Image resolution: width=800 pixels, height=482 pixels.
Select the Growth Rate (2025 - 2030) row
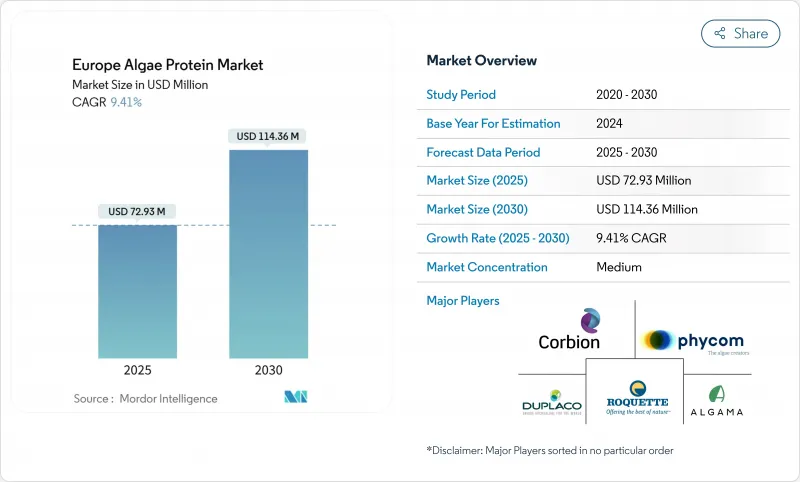click(598, 239)
